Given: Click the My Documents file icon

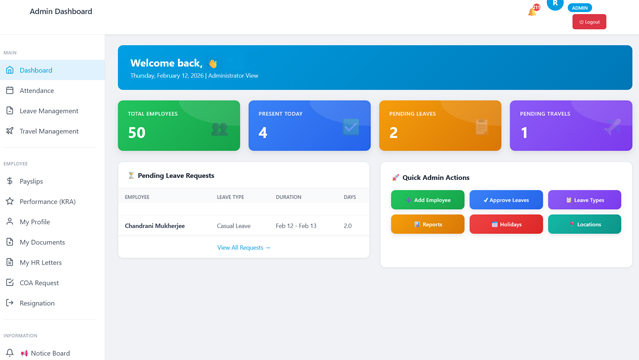Looking at the screenshot, I should tap(10, 242).
